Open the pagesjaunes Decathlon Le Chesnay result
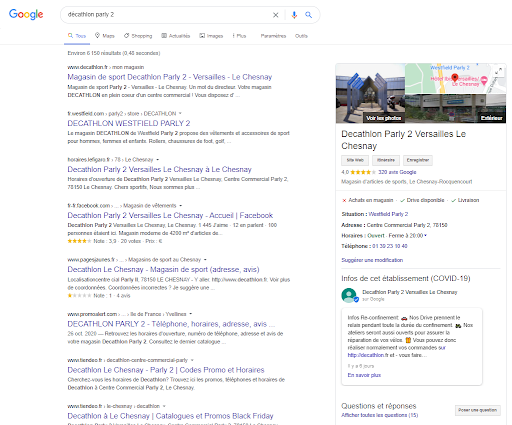 point(163,269)
